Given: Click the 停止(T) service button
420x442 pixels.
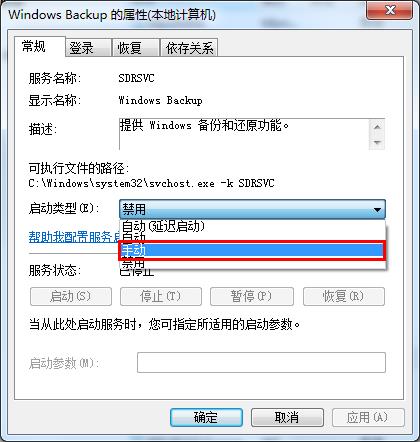Looking at the screenshot, I should [x=161, y=296].
